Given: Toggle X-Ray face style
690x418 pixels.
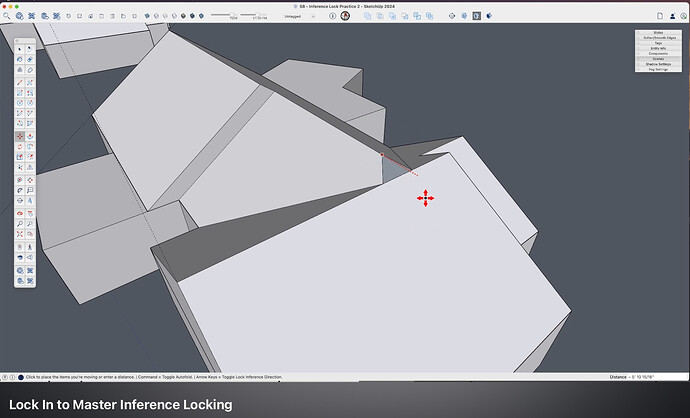Looking at the screenshot, I should click(x=147, y=16).
